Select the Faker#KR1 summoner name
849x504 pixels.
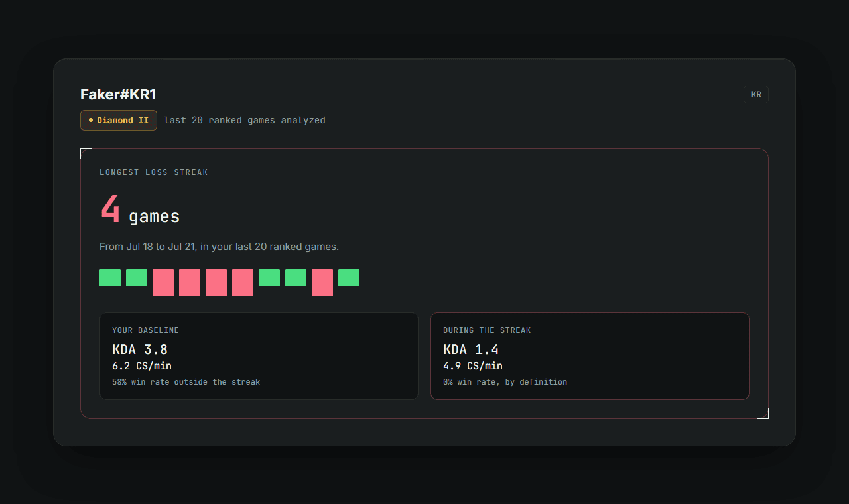(x=118, y=94)
